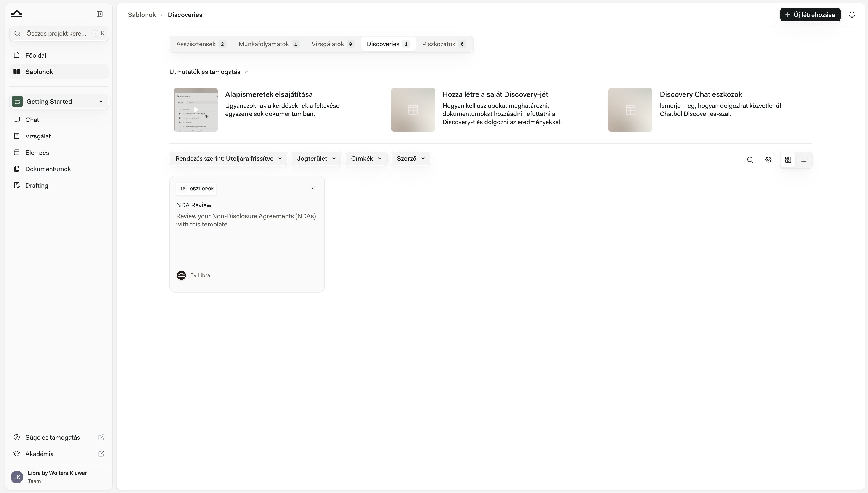Open the Discovery Chat eszközök guide title
The height and width of the screenshot is (493, 868).
[701, 94]
